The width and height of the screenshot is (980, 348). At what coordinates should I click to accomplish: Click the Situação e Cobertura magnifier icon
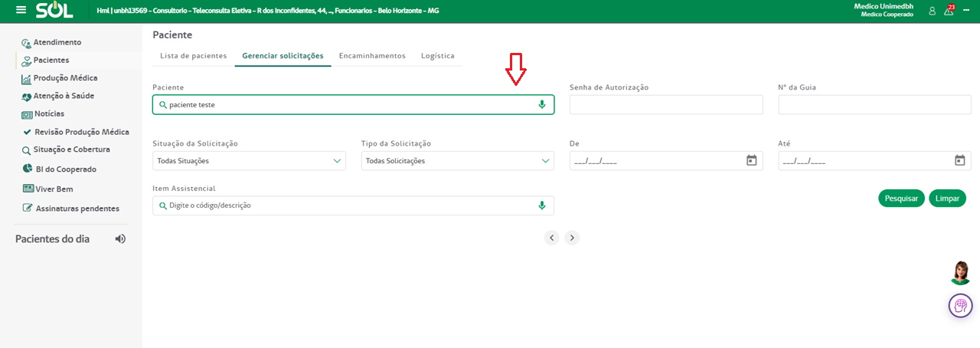[26, 150]
